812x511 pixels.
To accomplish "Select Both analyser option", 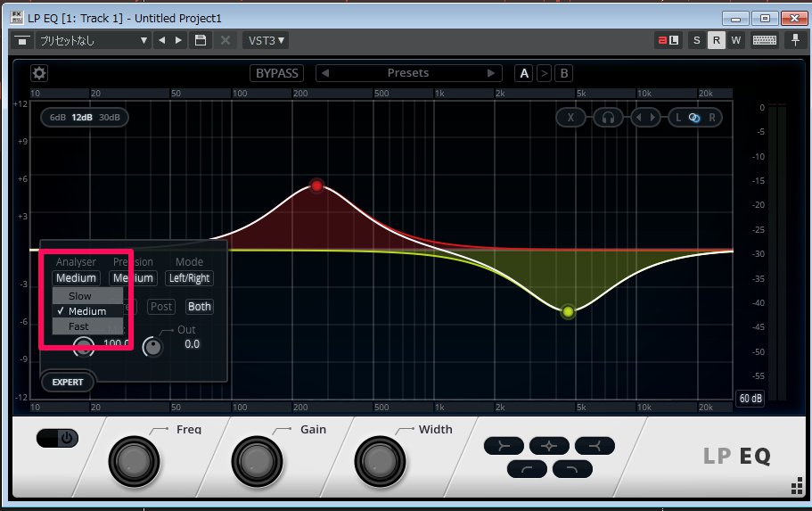I will click(x=200, y=306).
